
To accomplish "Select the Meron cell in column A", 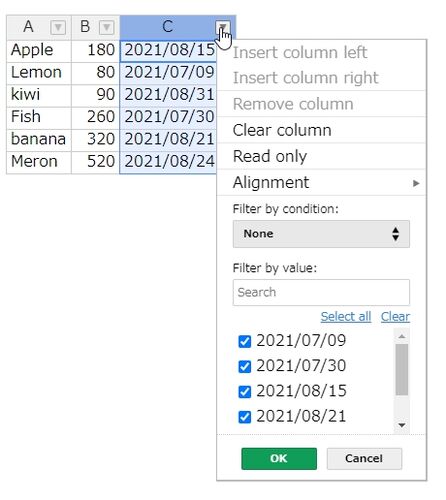I will [39, 162].
